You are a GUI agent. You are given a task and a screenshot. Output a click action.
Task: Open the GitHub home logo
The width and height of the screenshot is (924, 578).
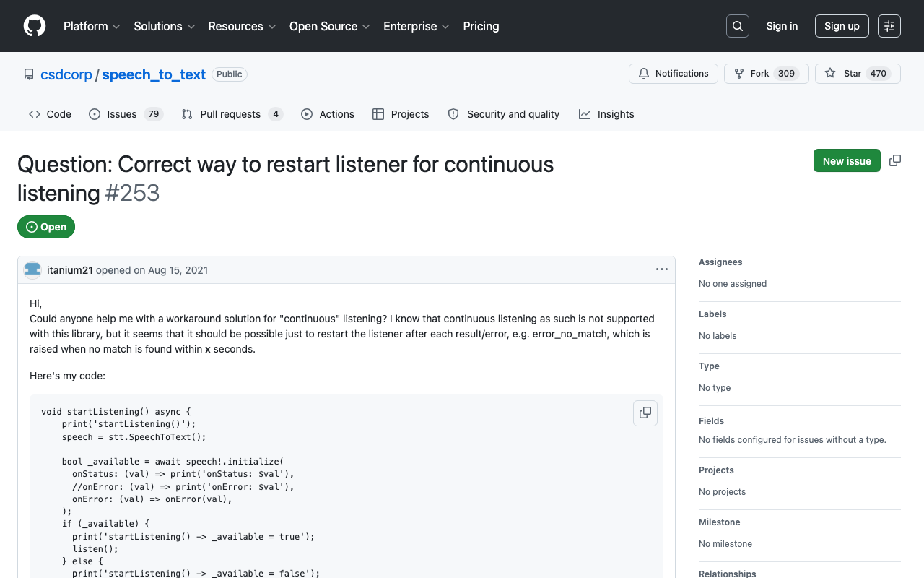(35, 26)
